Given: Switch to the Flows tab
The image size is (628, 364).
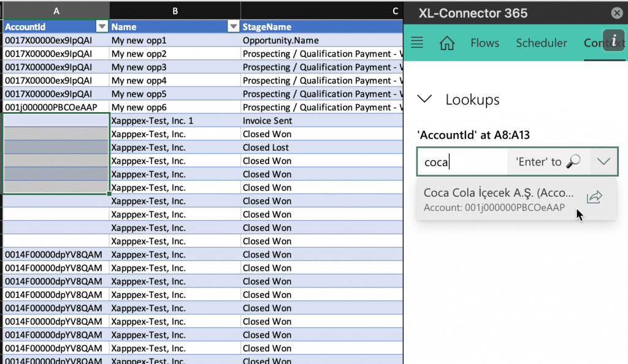Looking at the screenshot, I should point(484,43).
